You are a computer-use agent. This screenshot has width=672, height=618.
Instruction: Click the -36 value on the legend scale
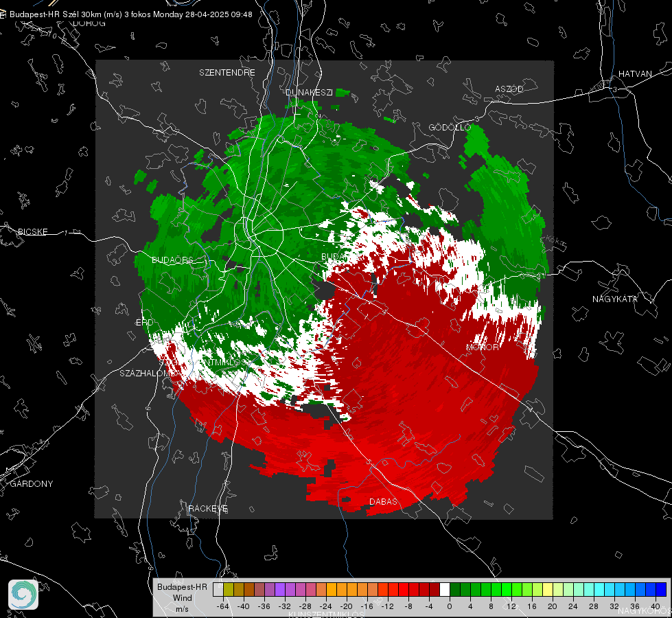(x=264, y=606)
